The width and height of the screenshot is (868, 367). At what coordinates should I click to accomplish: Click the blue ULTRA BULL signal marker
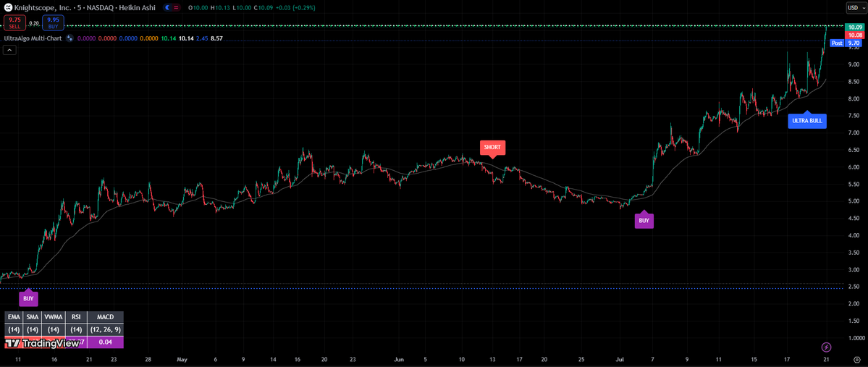point(807,120)
